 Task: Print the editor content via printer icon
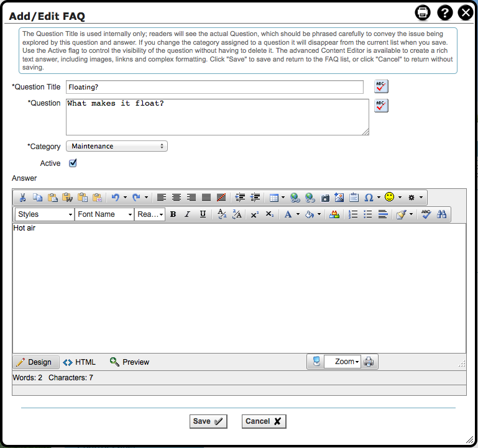[x=369, y=362]
